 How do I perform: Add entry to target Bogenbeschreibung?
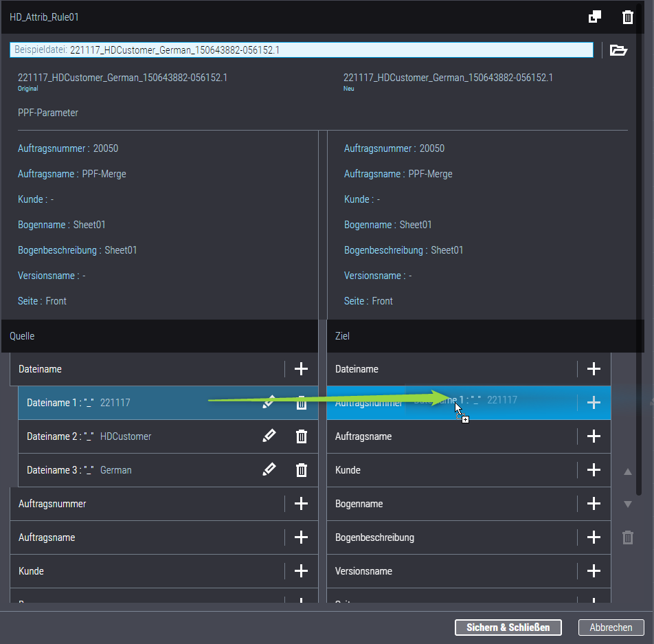(x=594, y=537)
